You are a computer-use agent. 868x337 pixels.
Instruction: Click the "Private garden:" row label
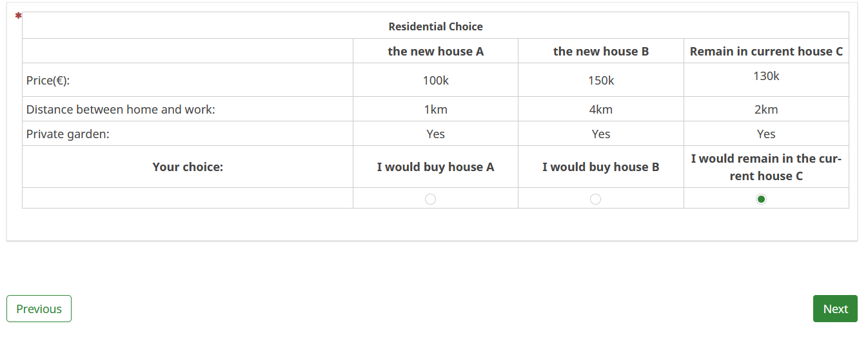click(68, 134)
